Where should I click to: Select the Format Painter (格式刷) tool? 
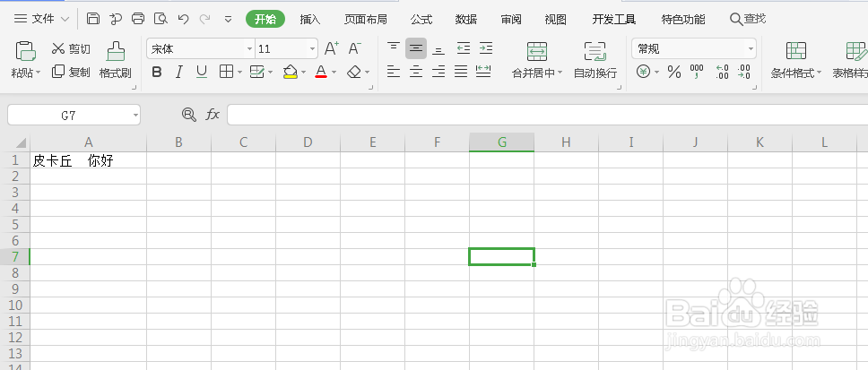tap(115, 60)
